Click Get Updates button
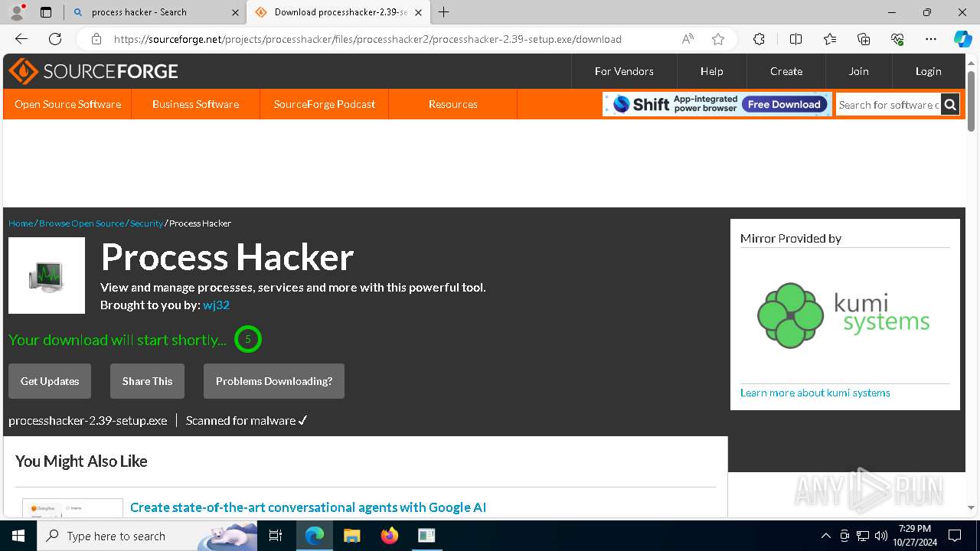 pyautogui.click(x=50, y=381)
